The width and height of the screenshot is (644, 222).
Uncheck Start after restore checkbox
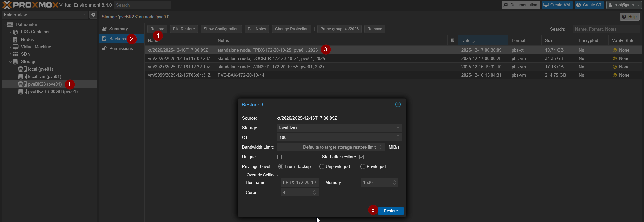[361, 157]
